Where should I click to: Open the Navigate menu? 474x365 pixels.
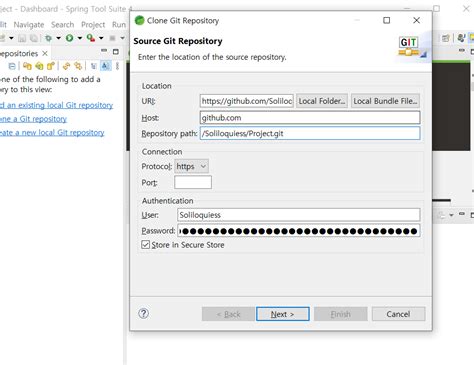point(29,25)
